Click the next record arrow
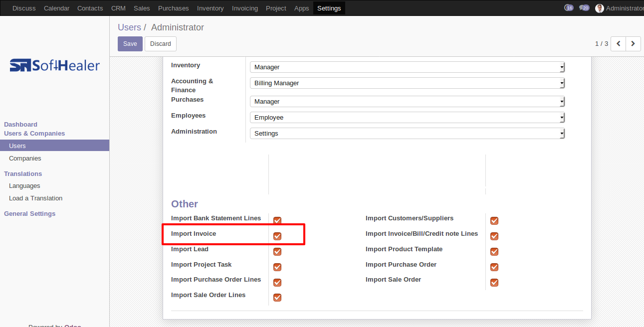This screenshot has height=327, width=644. pyautogui.click(x=633, y=44)
